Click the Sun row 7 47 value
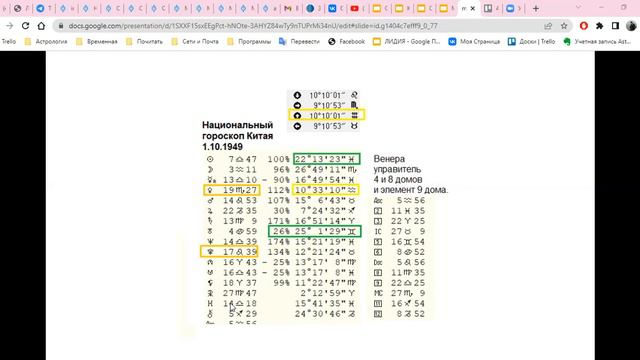 pyautogui.click(x=242, y=159)
